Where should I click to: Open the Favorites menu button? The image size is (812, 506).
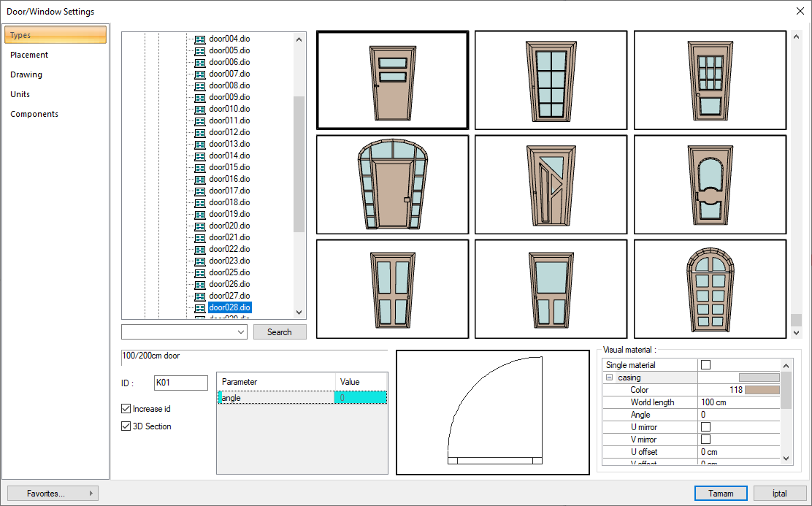click(x=52, y=494)
